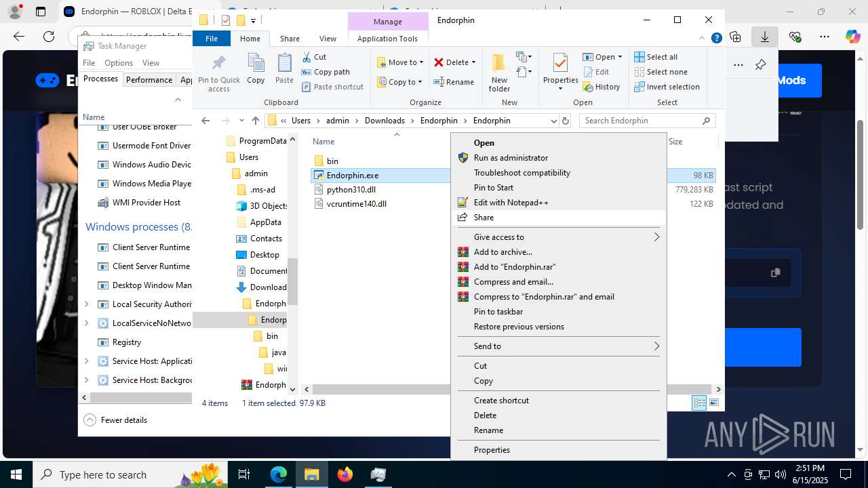Viewport: 868px width, 488px height.
Task: Select the bin folder in file list
Action: [x=332, y=161]
